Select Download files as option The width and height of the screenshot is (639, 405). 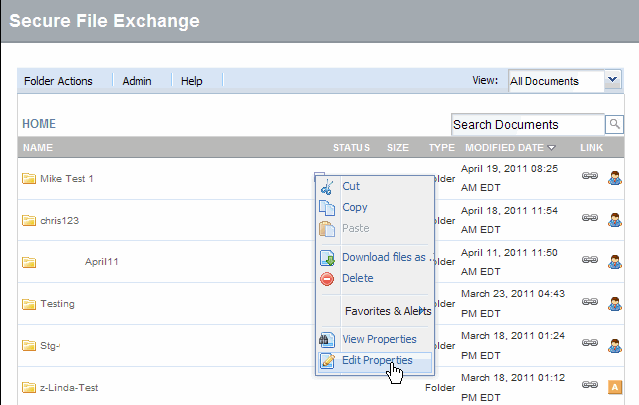(385, 257)
